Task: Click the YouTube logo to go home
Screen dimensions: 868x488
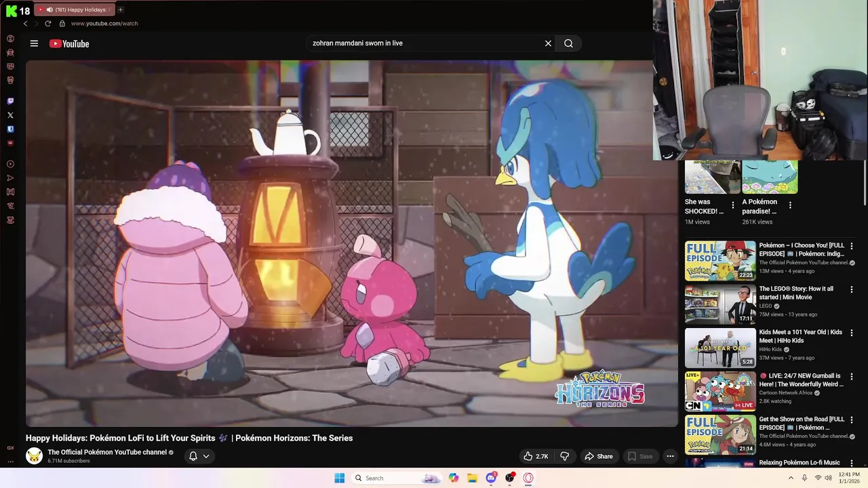Action: pos(69,43)
